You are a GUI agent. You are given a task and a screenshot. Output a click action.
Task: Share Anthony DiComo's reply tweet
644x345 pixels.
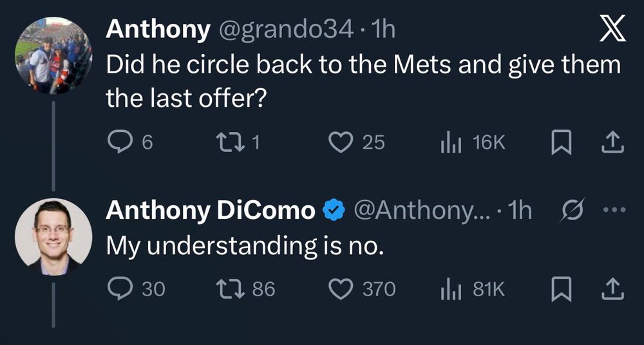[x=612, y=290]
